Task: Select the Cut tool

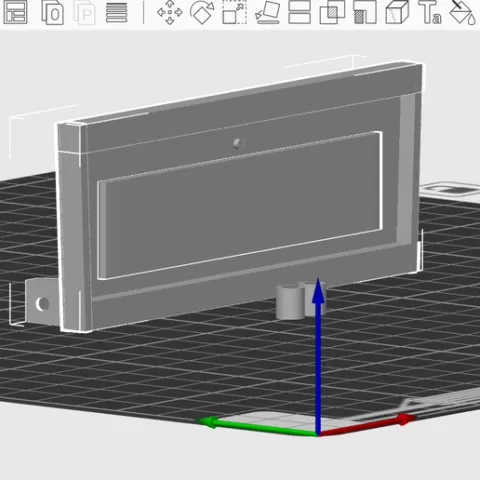Action: 300,12
